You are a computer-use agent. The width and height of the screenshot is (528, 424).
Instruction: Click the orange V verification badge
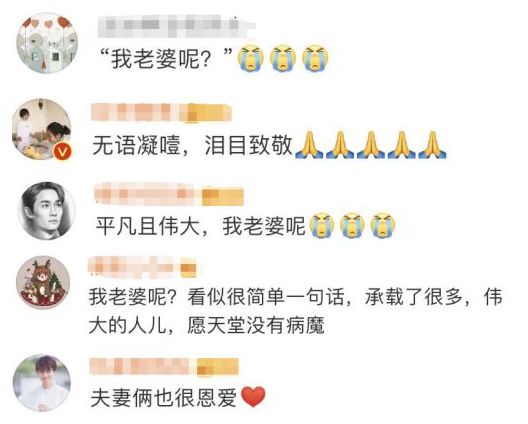(x=62, y=150)
